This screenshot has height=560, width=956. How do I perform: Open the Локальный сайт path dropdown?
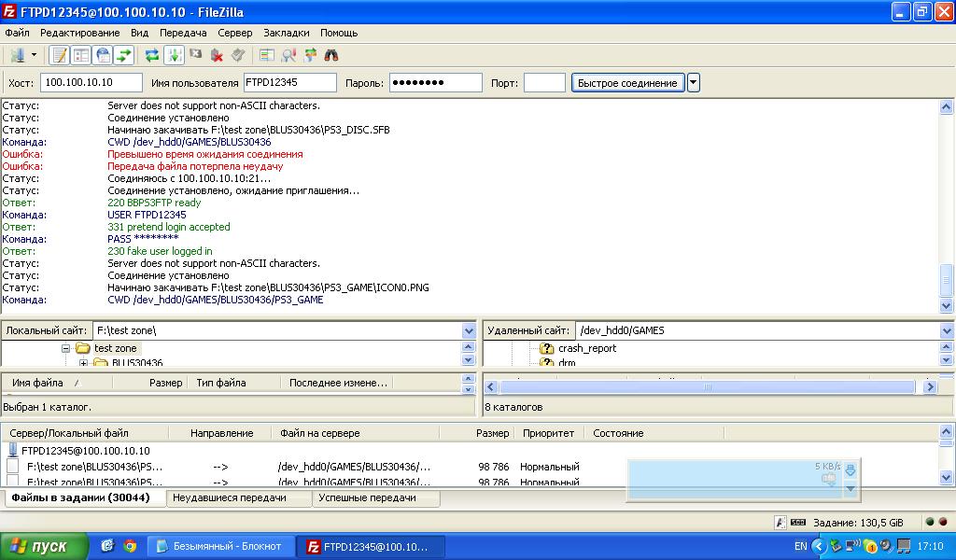pos(469,331)
